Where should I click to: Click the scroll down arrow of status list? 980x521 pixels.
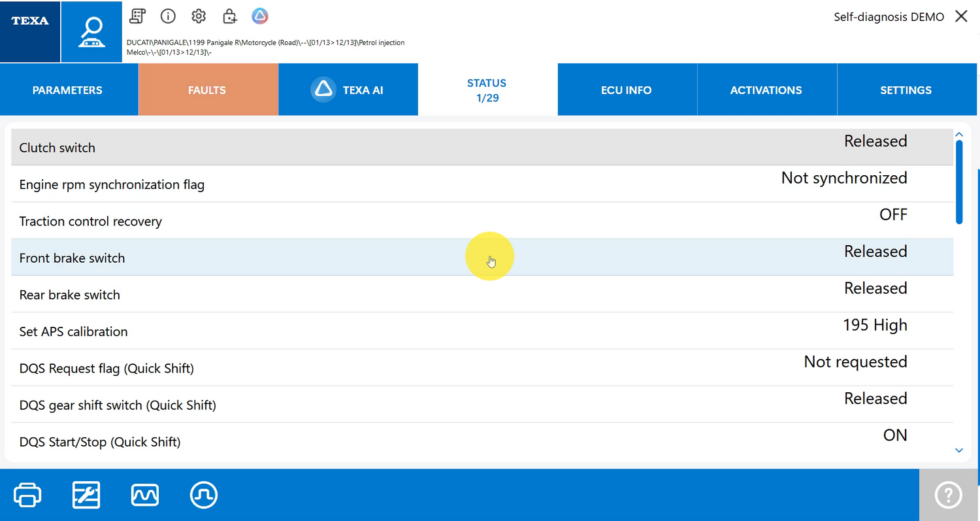coord(959,450)
